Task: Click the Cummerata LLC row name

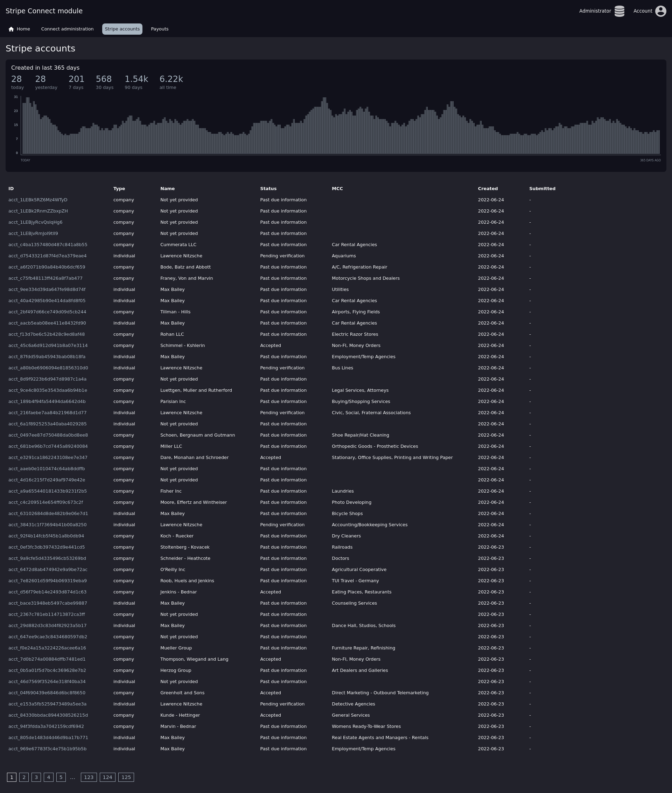Action: click(178, 245)
